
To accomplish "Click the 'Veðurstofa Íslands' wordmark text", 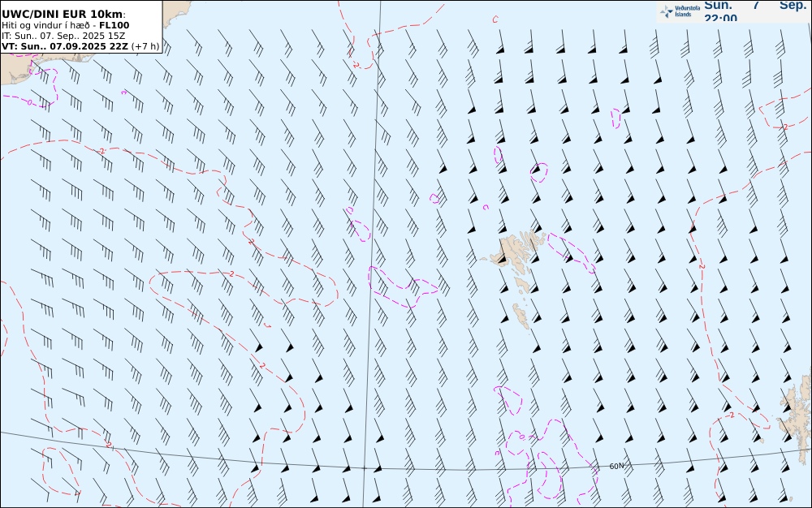I will tap(688, 11).
